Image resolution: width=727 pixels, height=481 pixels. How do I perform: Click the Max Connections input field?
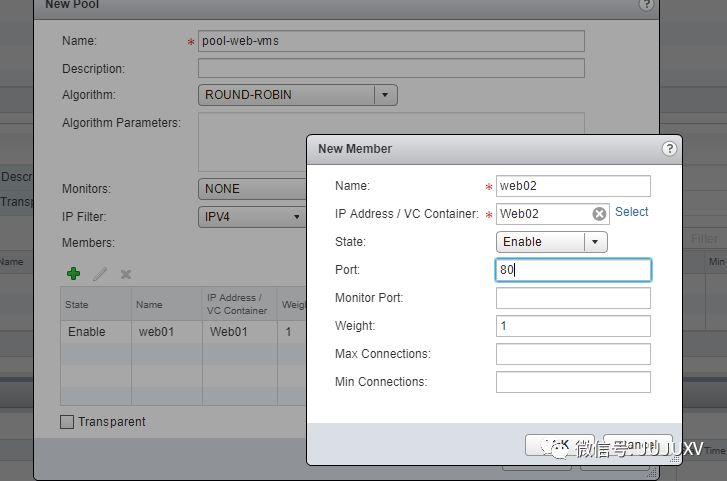(x=573, y=354)
